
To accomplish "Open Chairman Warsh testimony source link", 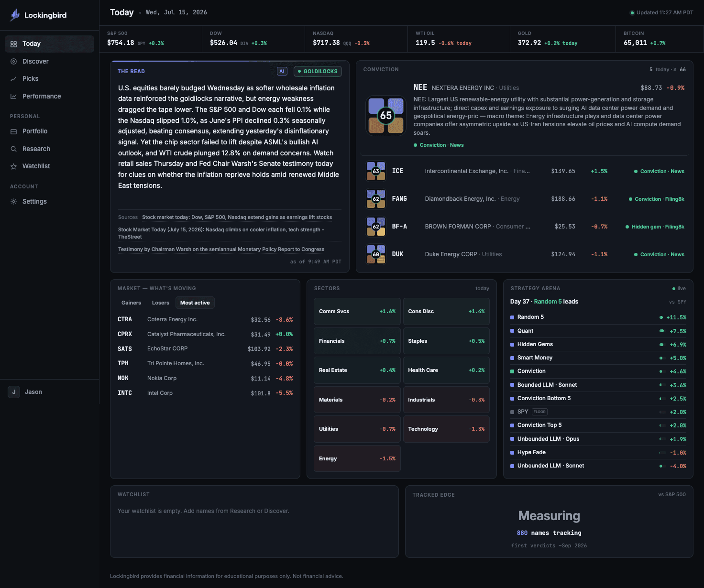I will pos(221,249).
